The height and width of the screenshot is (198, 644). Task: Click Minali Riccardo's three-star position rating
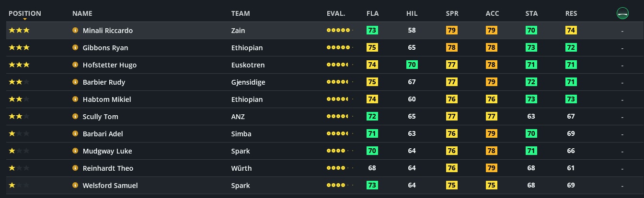tap(19, 30)
